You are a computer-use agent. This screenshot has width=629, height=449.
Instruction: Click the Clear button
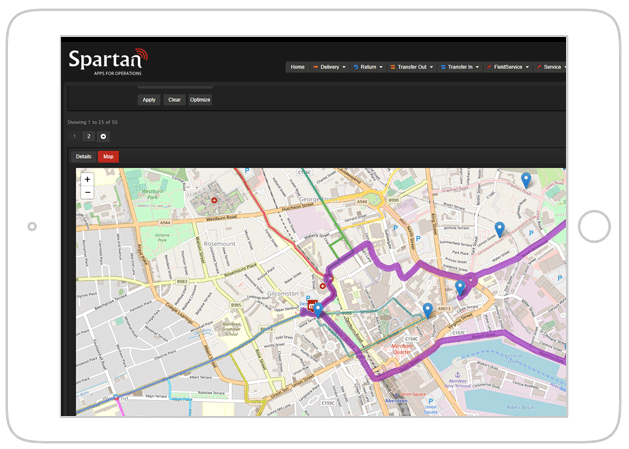point(174,100)
